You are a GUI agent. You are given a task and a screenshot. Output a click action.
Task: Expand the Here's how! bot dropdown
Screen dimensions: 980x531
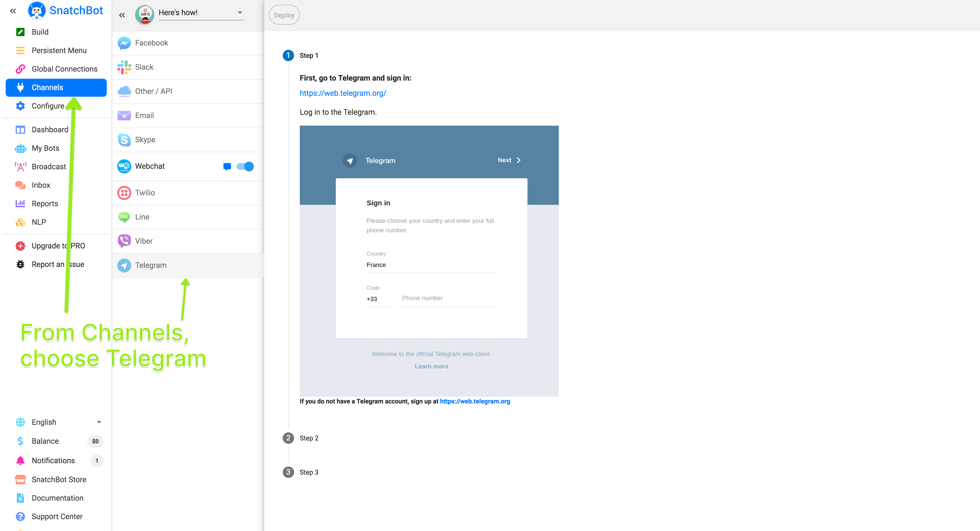click(240, 13)
